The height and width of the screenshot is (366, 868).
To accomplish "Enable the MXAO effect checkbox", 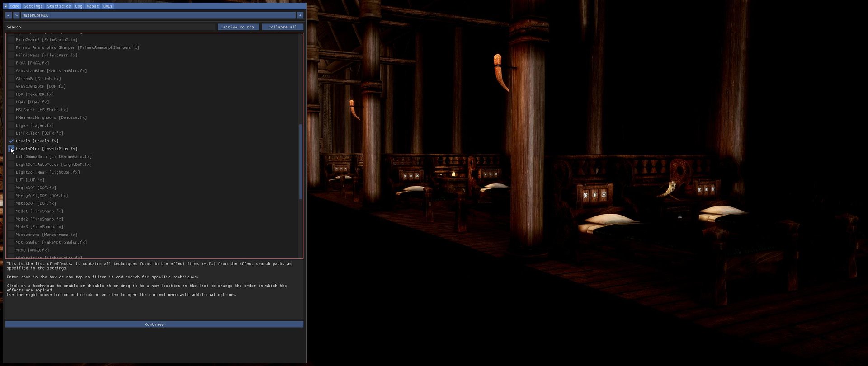I will [x=11, y=250].
